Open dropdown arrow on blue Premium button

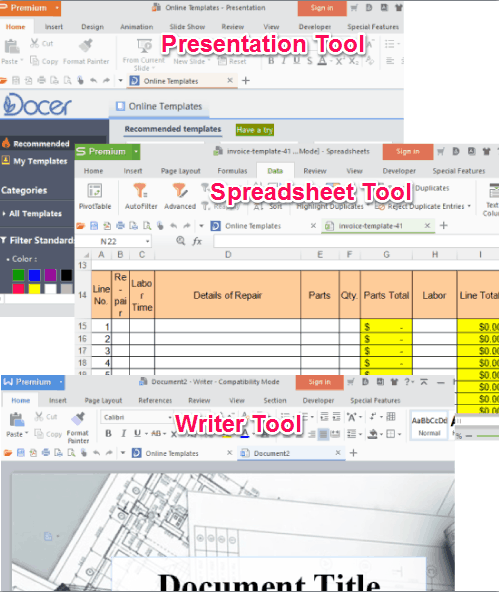pos(61,382)
